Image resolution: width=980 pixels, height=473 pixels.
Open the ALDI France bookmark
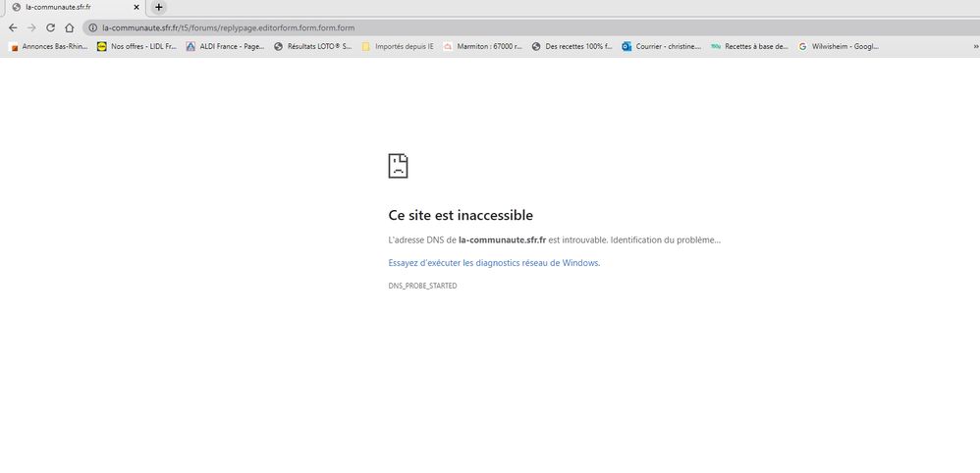coord(225,46)
